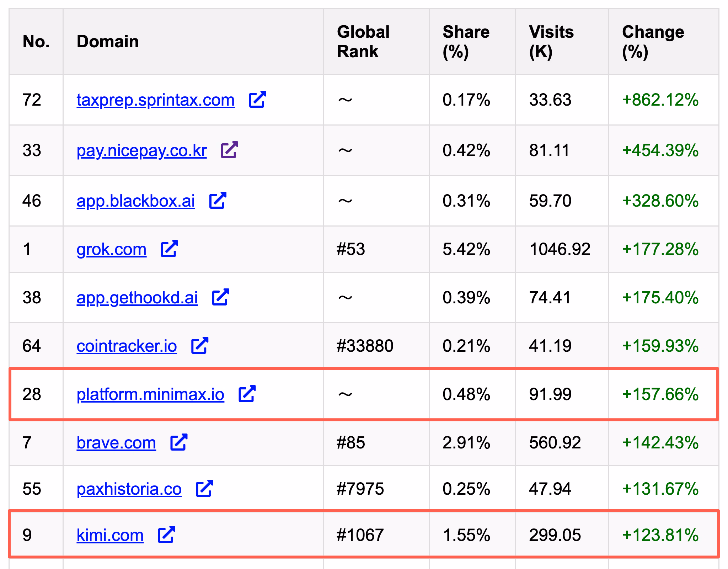Open external link icon beside taxprep.sprintax.com
728x569 pixels.
[x=257, y=100]
